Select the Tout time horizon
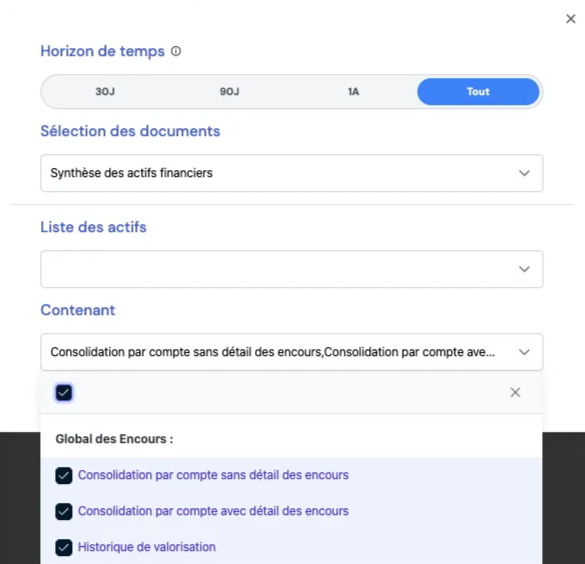 [x=478, y=92]
